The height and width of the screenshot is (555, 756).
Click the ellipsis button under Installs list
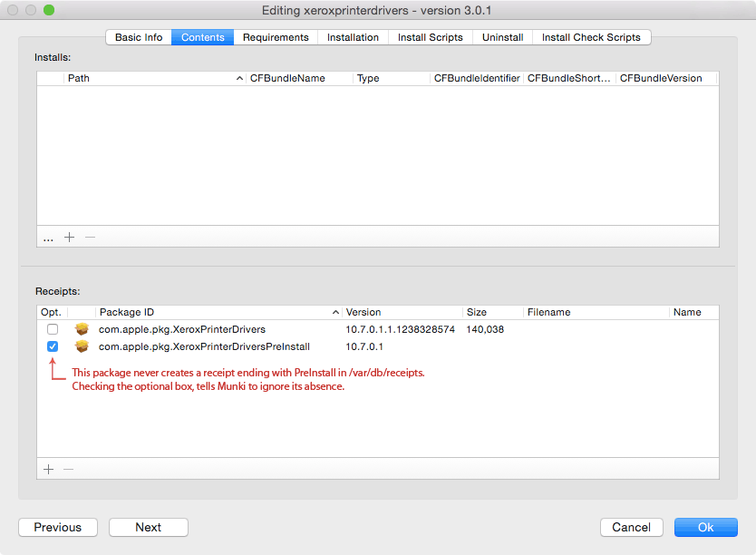tap(48, 238)
